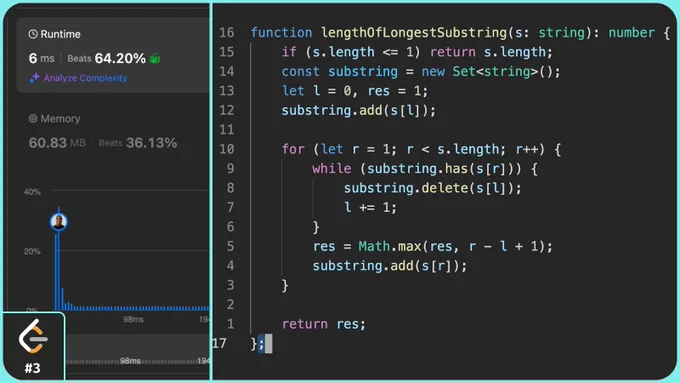Click the clapping hands icon near 64.20%
This screenshot has width=680, height=383.
coord(155,58)
